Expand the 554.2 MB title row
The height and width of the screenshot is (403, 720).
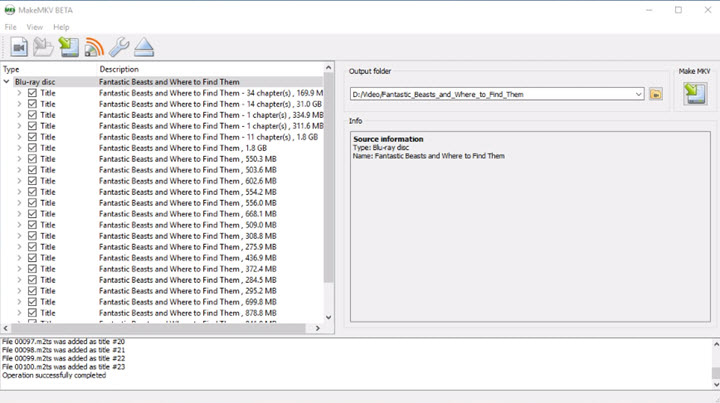point(19,192)
